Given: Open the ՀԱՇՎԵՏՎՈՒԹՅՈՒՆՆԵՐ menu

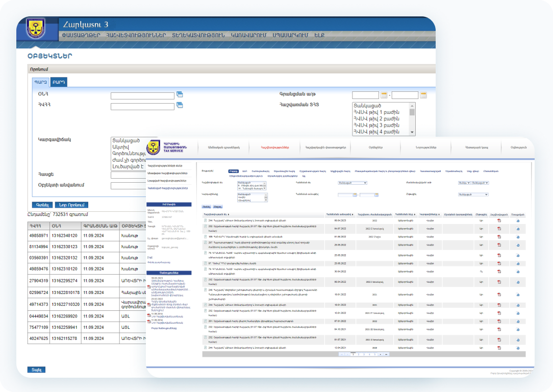Looking at the screenshot, I should 136,35.
